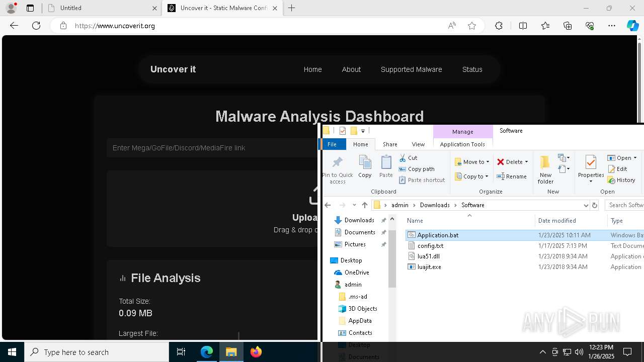Open the Copilot icon in Edge
The width and height of the screenshot is (644, 362).
[632, 26]
